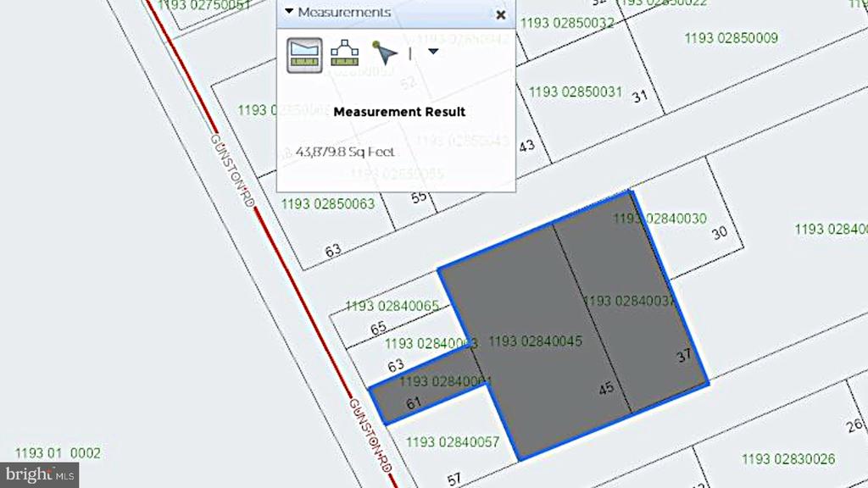Click lot number 57 near bottom
The image size is (868, 488).
pos(453,480)
